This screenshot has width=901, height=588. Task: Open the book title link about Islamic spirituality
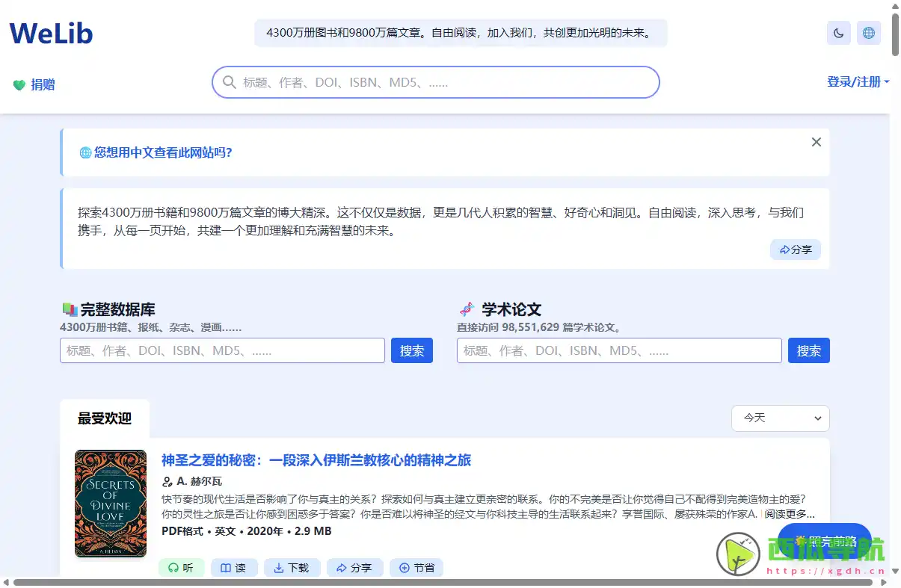[316, 460]
